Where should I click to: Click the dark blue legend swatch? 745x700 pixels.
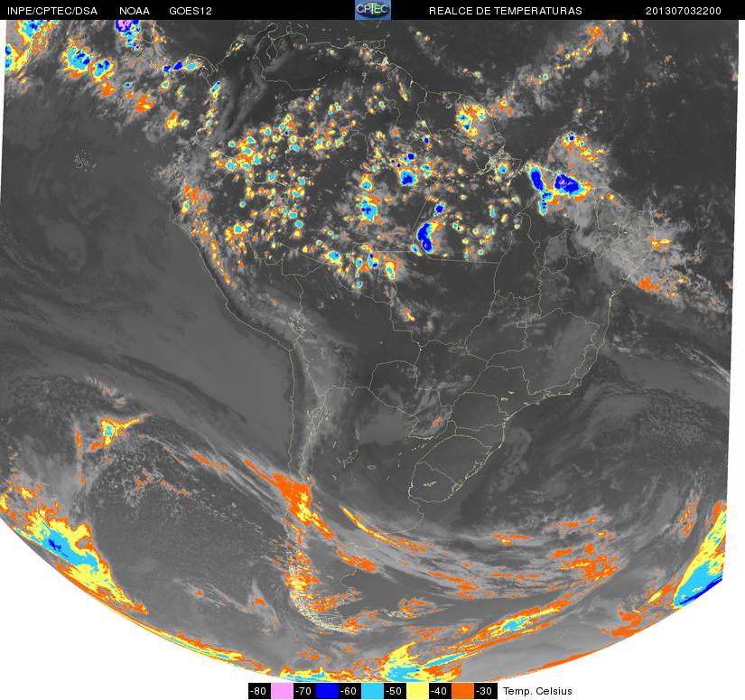click(328, 691)
